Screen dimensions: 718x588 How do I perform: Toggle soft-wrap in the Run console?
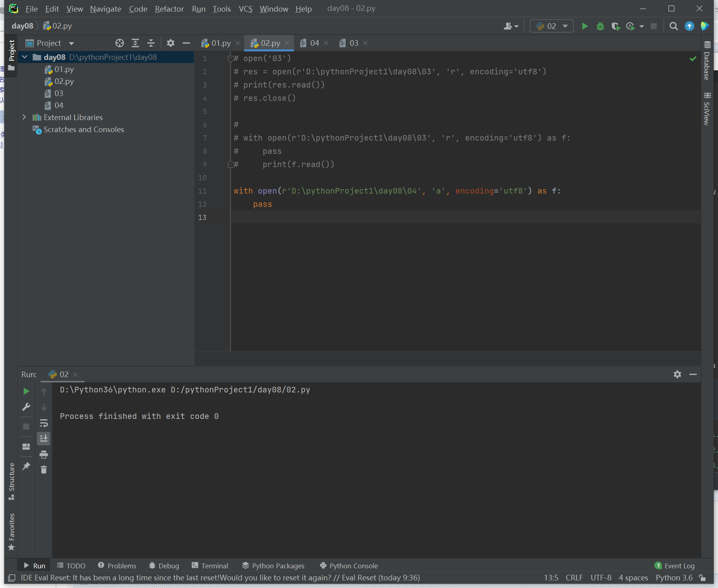44,423
